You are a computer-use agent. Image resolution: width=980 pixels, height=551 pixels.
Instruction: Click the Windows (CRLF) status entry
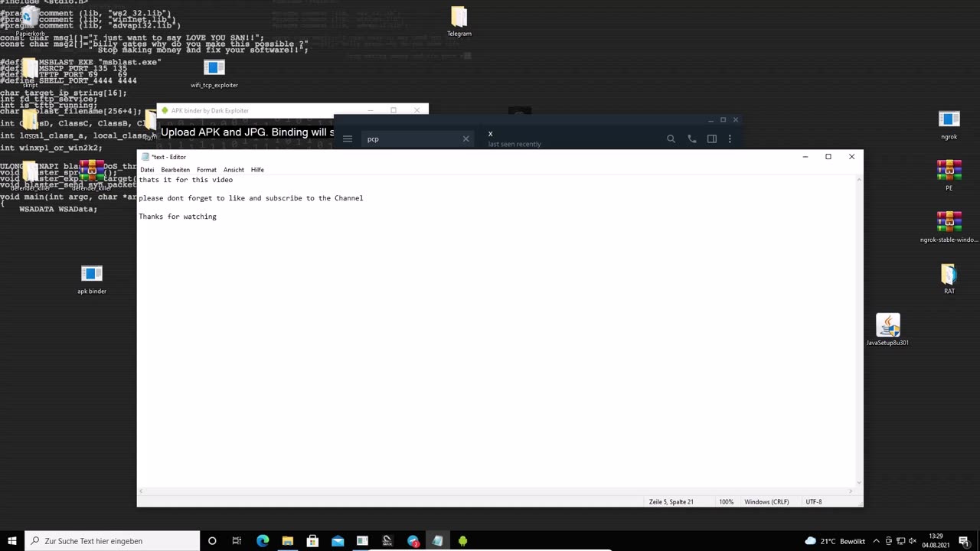[x=766, y=502]
